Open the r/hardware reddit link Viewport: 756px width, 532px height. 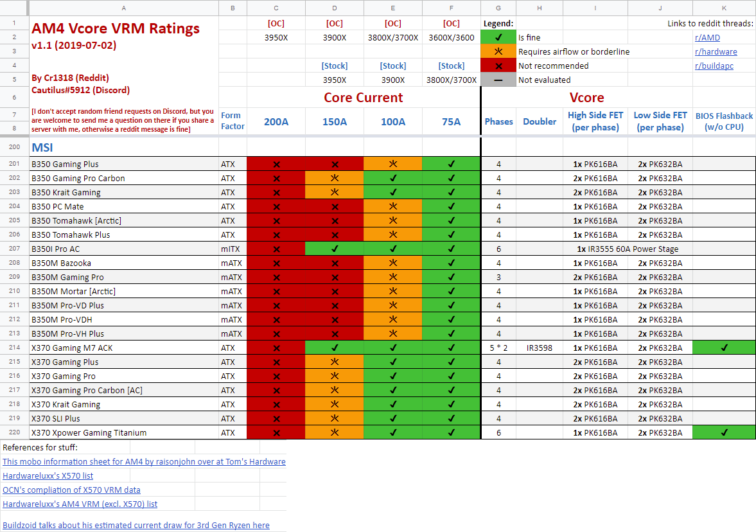(x=716, y=51)
